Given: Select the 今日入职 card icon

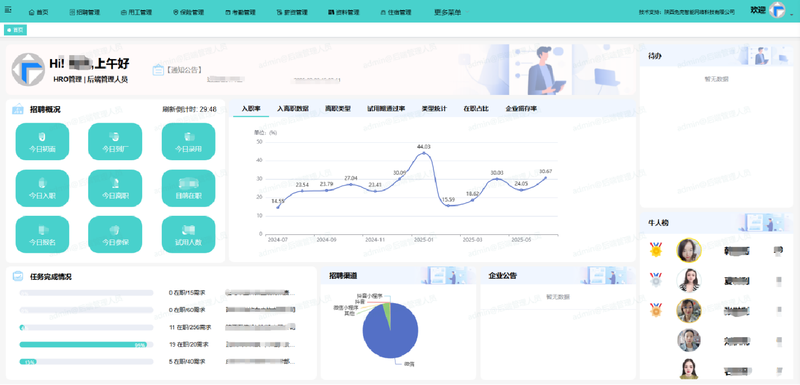Looking at the screenshot, I should [42, 183].
